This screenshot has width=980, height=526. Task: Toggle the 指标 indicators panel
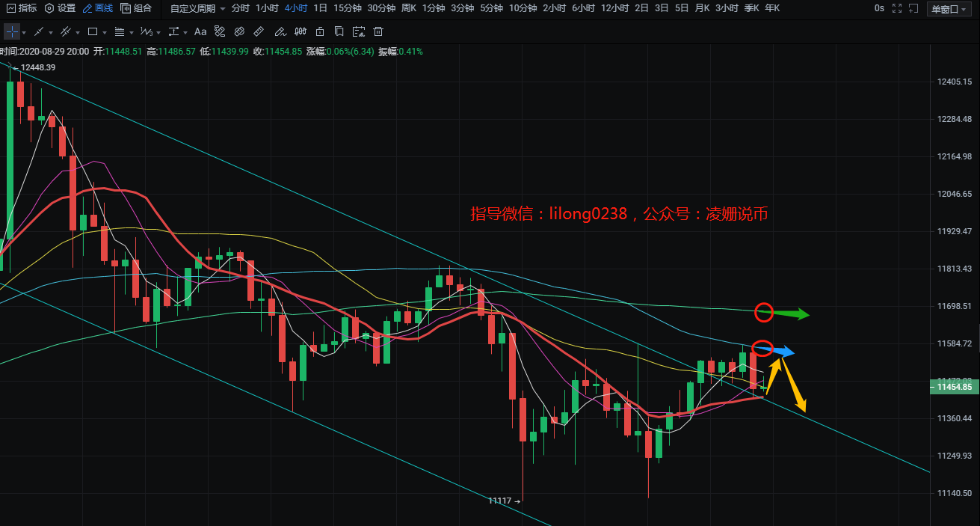pos(21,8)
